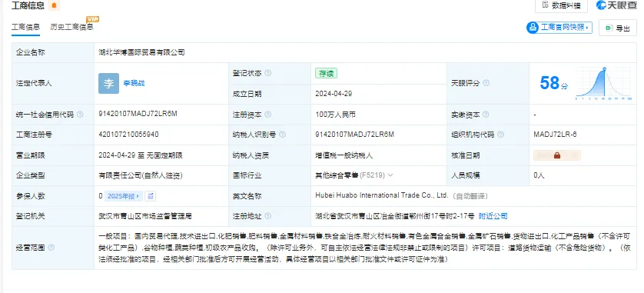Click 有限责任公司(自然人独资) company type
The width and height of the screenshot is (644, 293).
pyautogui.click(x=141, y=175)
